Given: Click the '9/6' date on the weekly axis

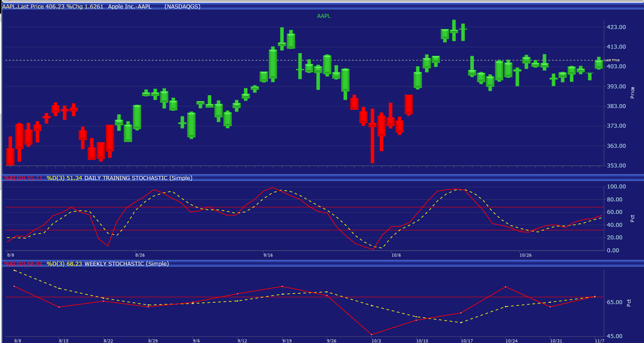Looking at the screenshot, I should point(197,341).
